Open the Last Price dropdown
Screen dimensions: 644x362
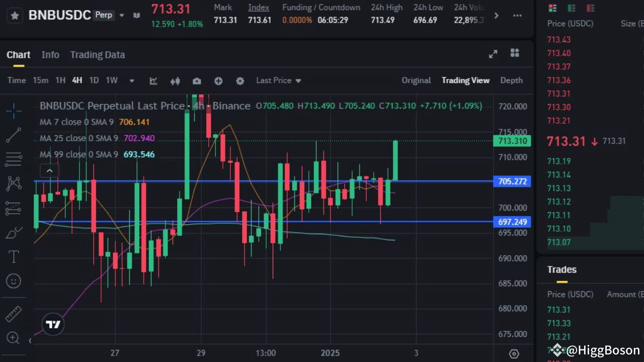pos(278,80)
